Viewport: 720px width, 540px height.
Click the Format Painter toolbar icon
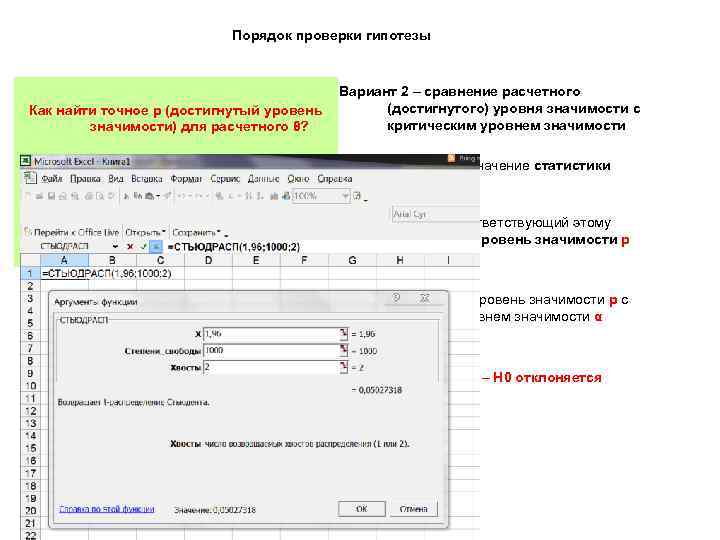(167, 196)
